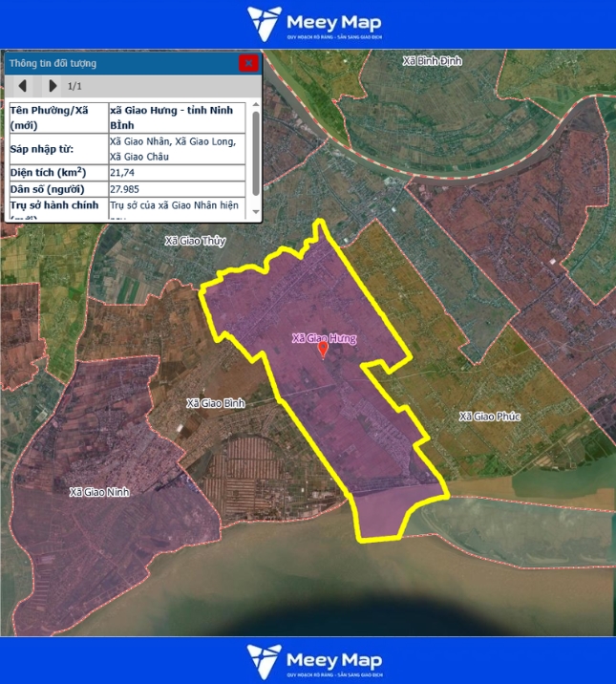Screen dimensions: 616x684
Task: Select the Xã Giao Hưng map label
Action: click(324, 338)
